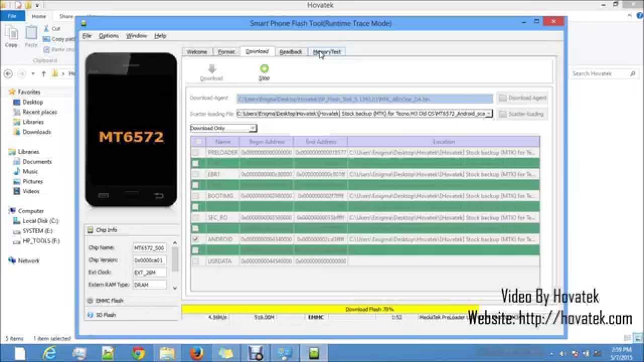Click the green Stop icon
This screenshot has height=362, width=644.
tap(264, 68)
